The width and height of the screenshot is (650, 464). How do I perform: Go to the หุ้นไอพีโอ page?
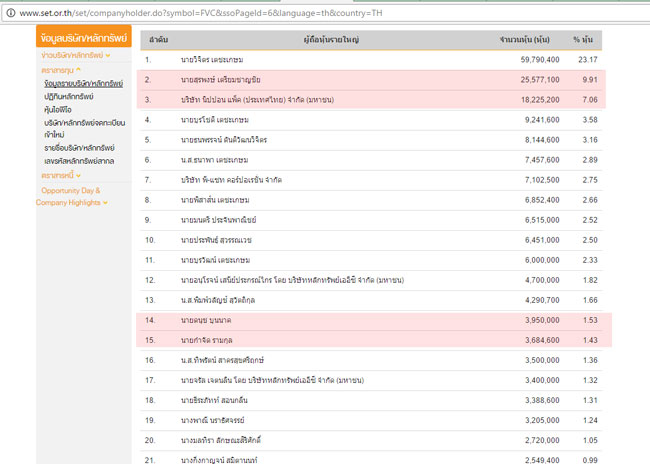coord(51,109)
